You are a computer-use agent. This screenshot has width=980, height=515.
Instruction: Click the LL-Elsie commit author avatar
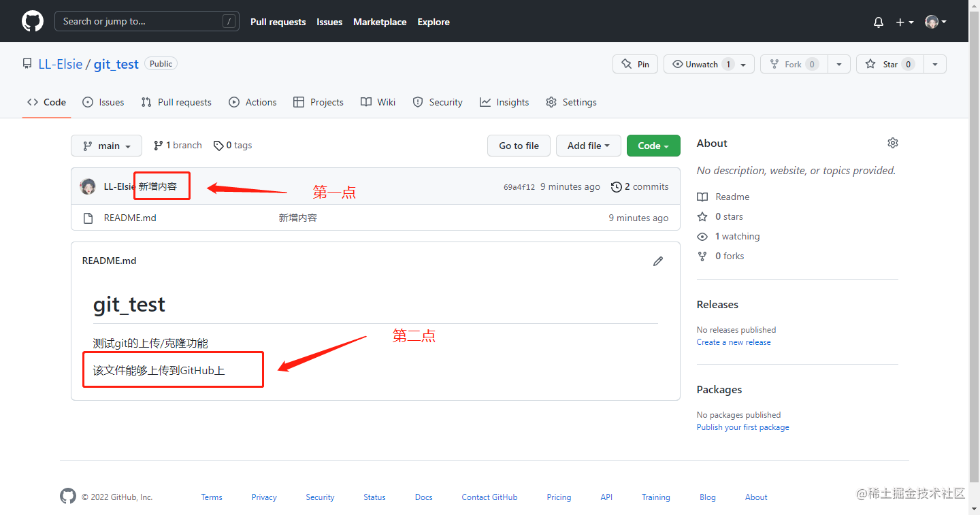tap(88, 186)
